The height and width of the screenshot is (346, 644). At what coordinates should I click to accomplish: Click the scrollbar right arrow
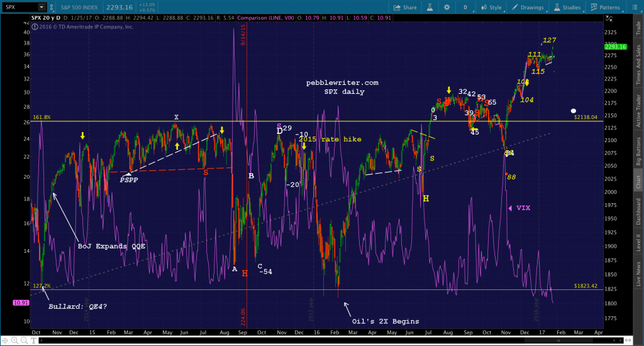(x=620, y=340)
